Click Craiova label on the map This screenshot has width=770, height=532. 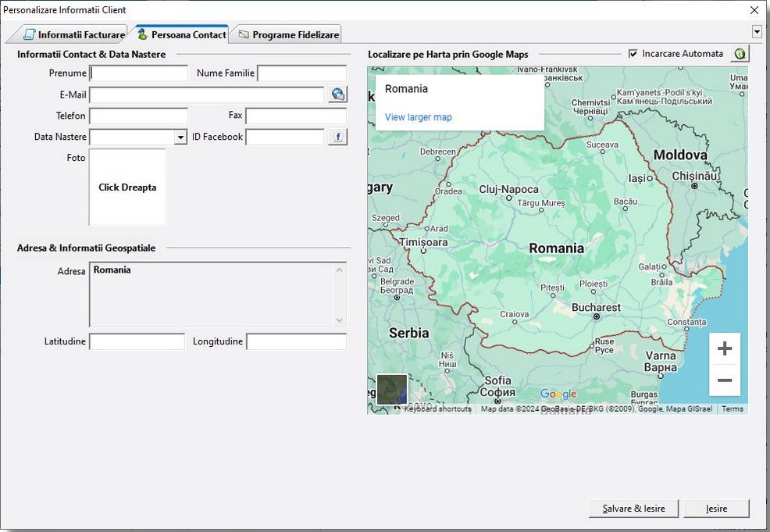[x=514, y=314]
